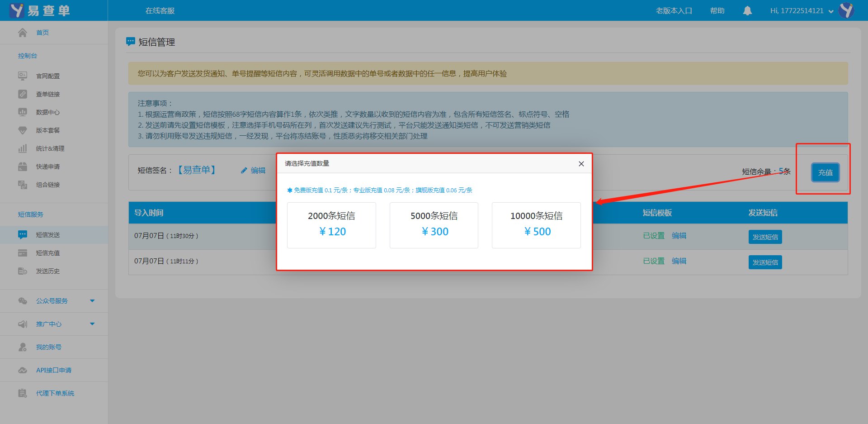The image size is (868, 424).
Task: Expand the 公众号服务 menu arrow
Action: pos(92,301)
